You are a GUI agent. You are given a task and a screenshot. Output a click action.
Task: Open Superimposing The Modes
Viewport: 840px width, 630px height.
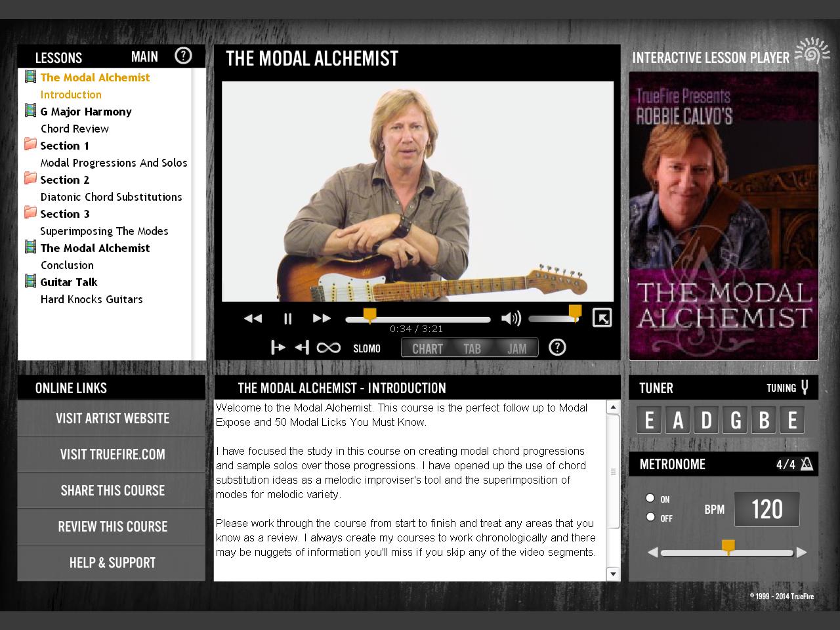104,231
